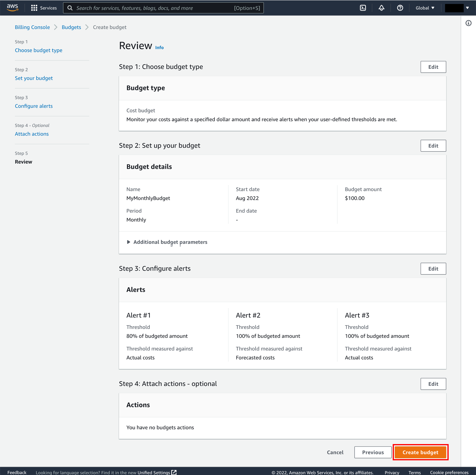Click the Edit button for Step 3 alerts
Screen dimensions: 476x475
pos(433,269)
